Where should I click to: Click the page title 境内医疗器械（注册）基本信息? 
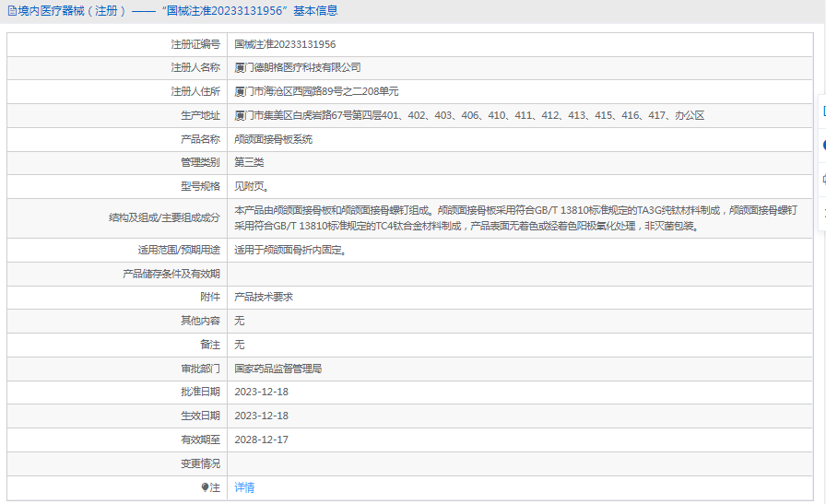pyautogui.click(x=178, y=11)
